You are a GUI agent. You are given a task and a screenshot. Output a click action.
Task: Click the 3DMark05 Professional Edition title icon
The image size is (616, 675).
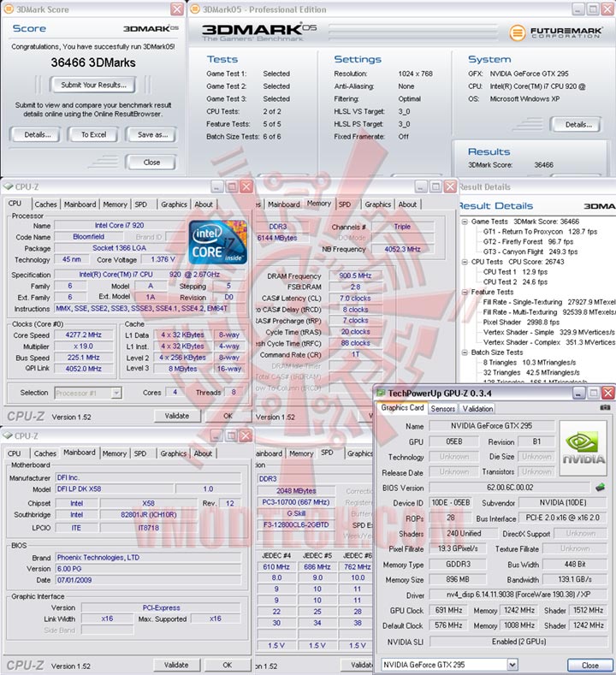click(195, 9)
